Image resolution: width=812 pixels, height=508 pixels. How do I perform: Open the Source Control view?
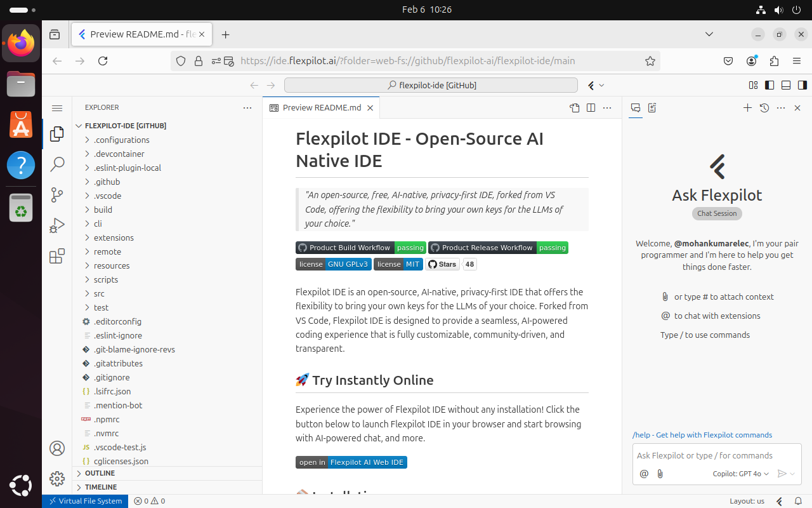click(x=57, y=194)
